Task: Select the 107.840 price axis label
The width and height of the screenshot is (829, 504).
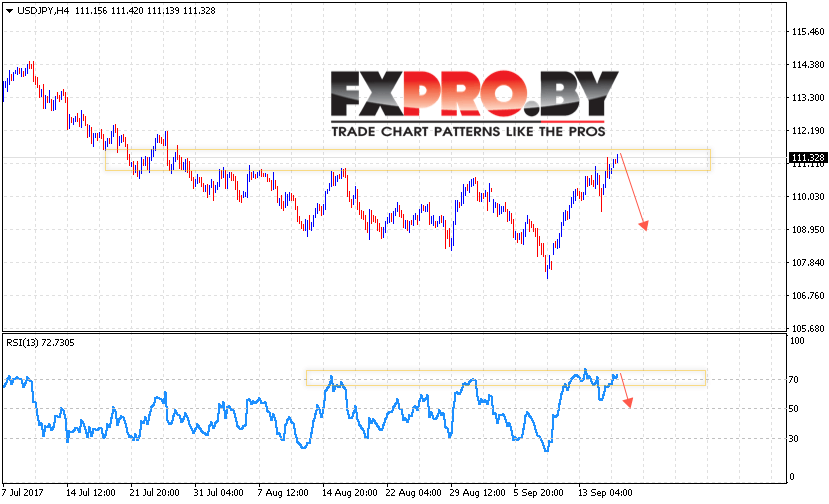Action: click(x=808, y=263)
